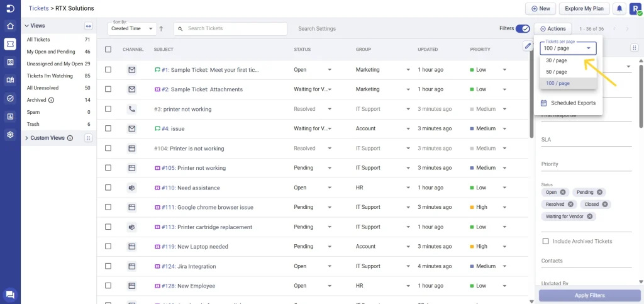644x304 pixels.
Task: Click Search Settings link
Action: (x=317, y=29)
